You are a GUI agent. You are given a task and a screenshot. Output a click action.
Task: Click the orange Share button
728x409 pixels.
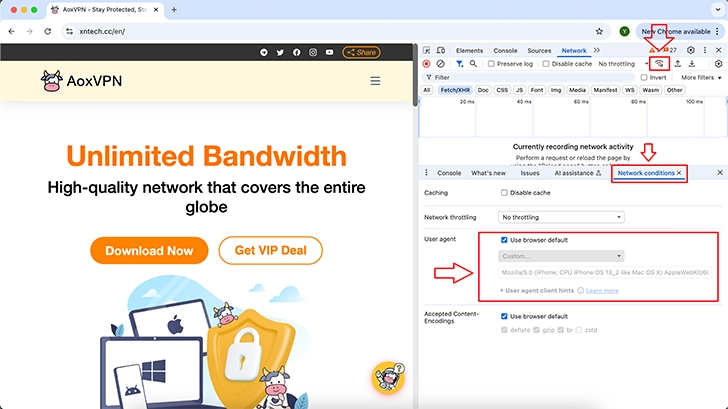[x=362, y=52]
